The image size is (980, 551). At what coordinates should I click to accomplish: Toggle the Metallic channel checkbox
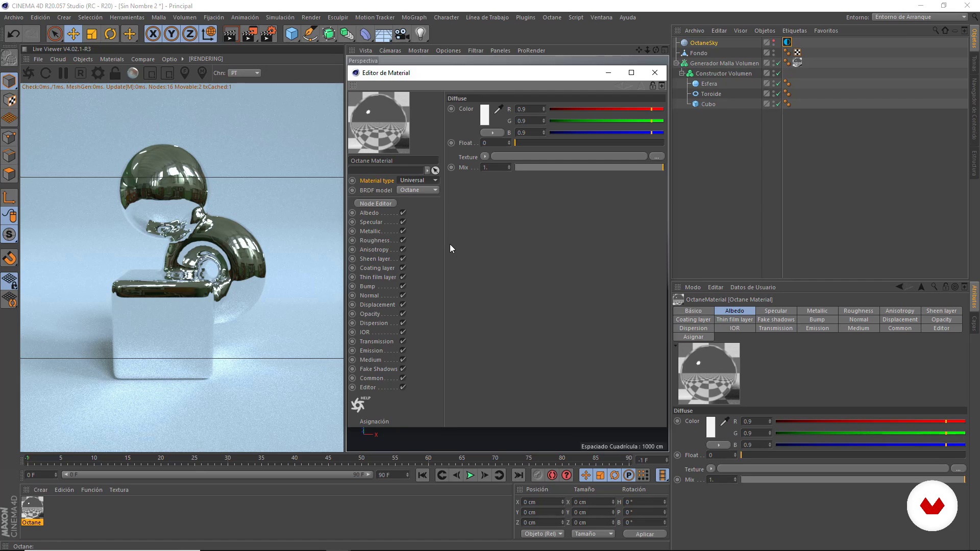403,231
